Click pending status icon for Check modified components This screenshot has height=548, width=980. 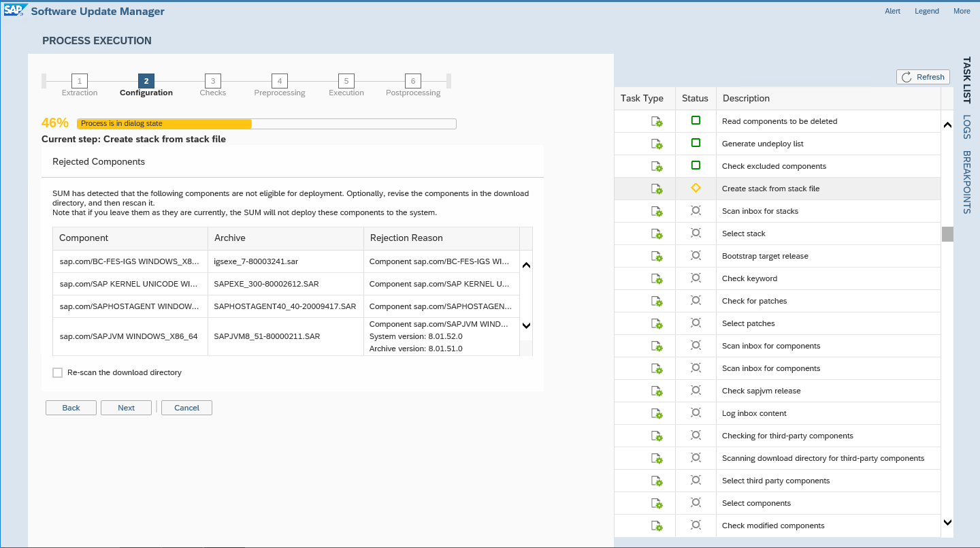point(696,525)
